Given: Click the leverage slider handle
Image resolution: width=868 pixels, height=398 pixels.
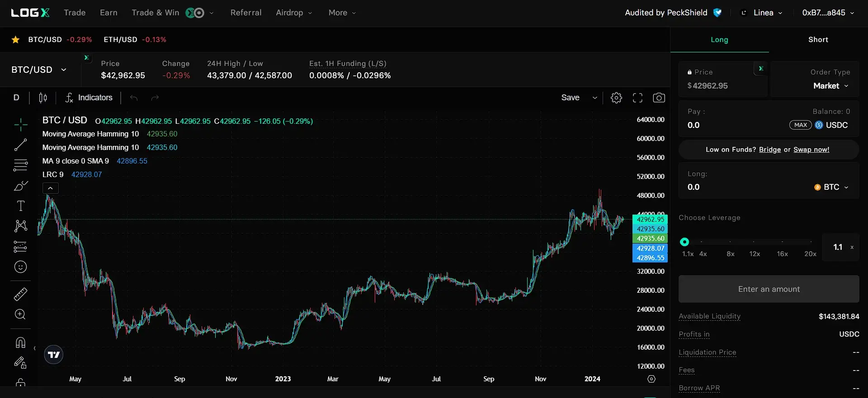Looking at the screenshot, I should click(x=684, y=242).
